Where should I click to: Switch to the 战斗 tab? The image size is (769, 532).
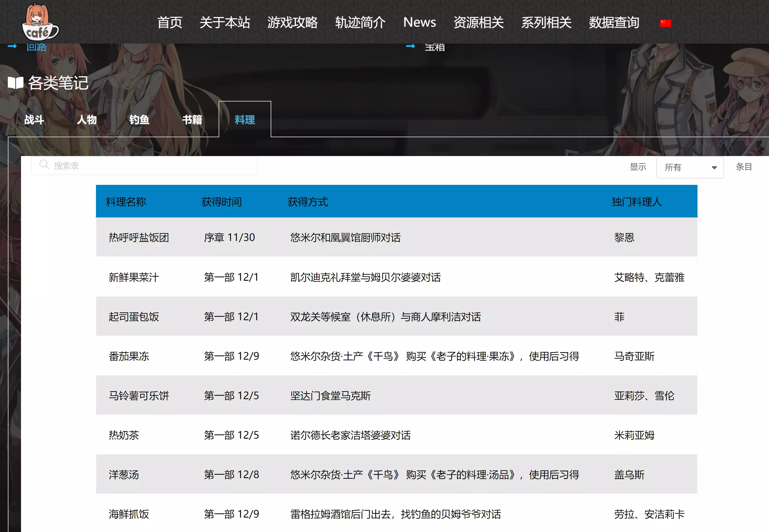[x=34, y=119]
